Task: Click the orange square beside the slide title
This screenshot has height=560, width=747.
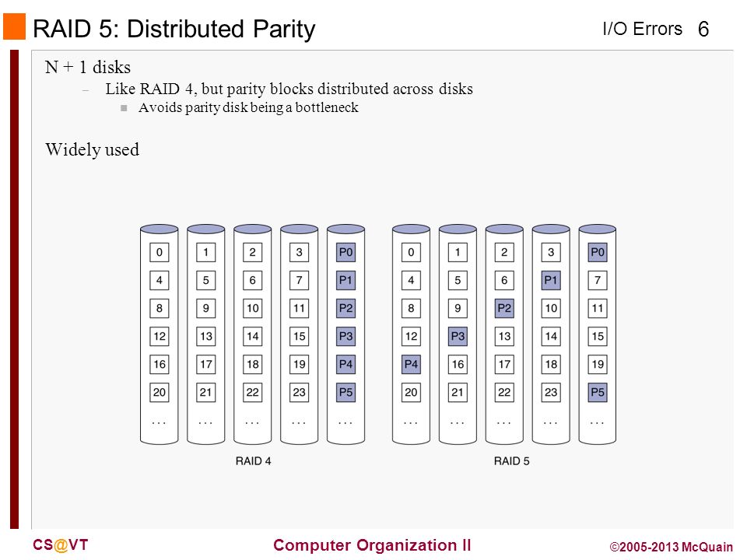Action: click(14, 26)
